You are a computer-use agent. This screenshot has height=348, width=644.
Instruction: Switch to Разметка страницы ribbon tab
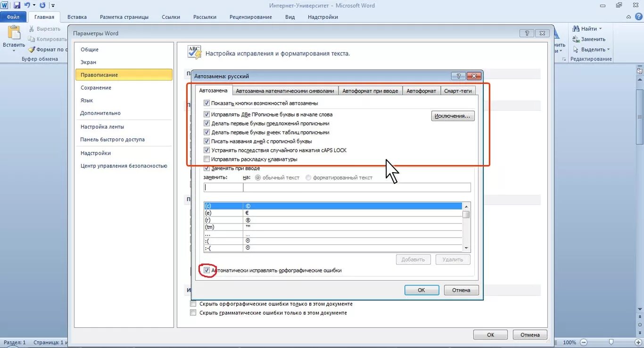coord(124,17)
